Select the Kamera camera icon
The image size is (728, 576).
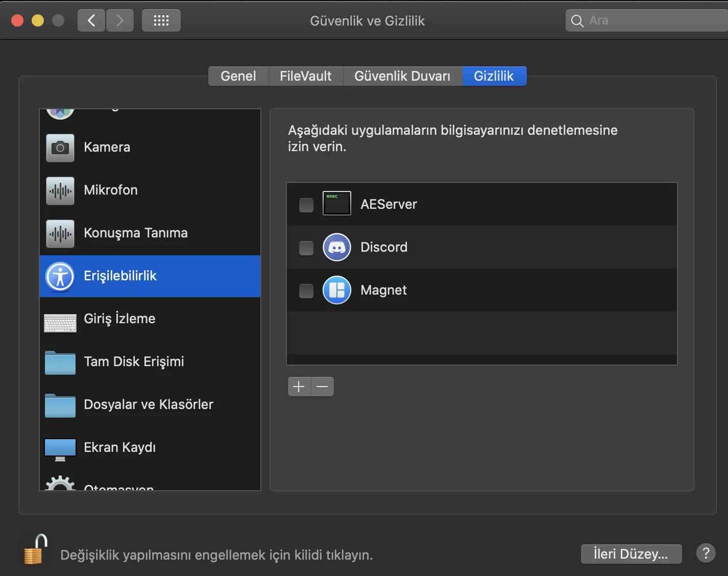[60, 148]
